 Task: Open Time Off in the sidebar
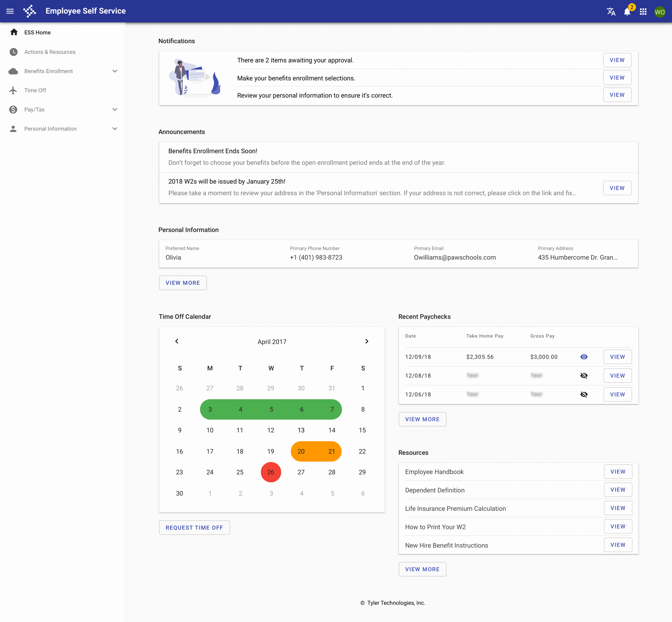pos(35,90)
